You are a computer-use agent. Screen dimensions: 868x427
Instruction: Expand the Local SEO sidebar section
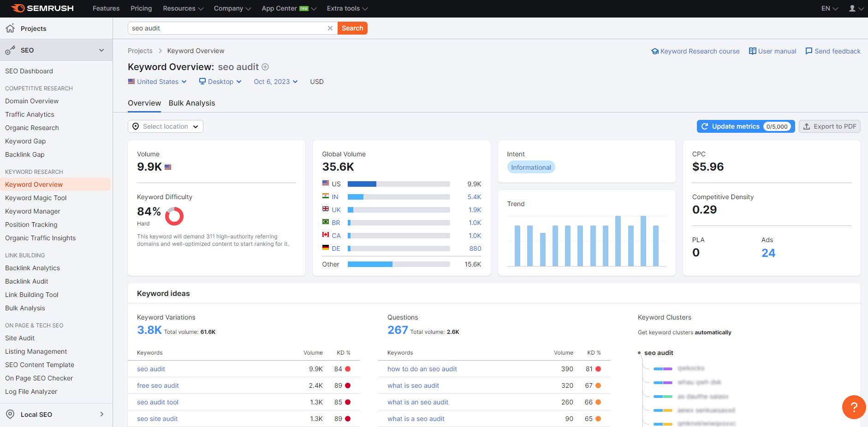pyautogui.click(x=102, y=414)
